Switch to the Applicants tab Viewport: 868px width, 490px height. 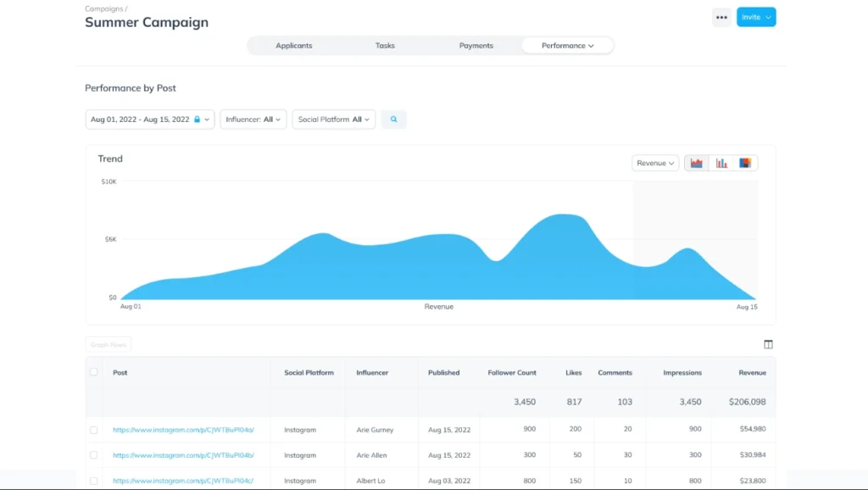[x=293, y=46]
